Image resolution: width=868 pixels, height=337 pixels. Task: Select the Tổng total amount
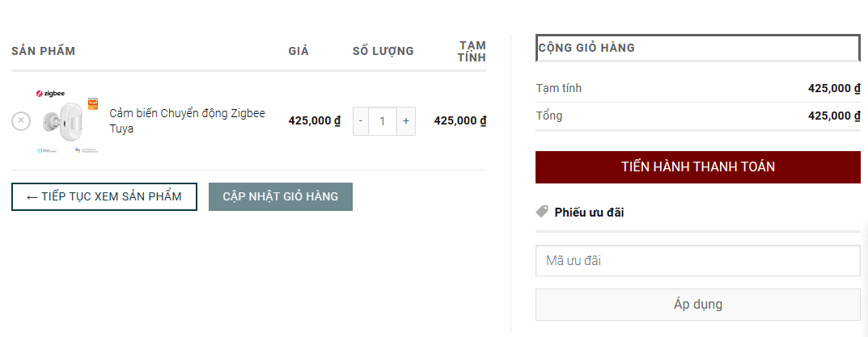click(834, 116)
